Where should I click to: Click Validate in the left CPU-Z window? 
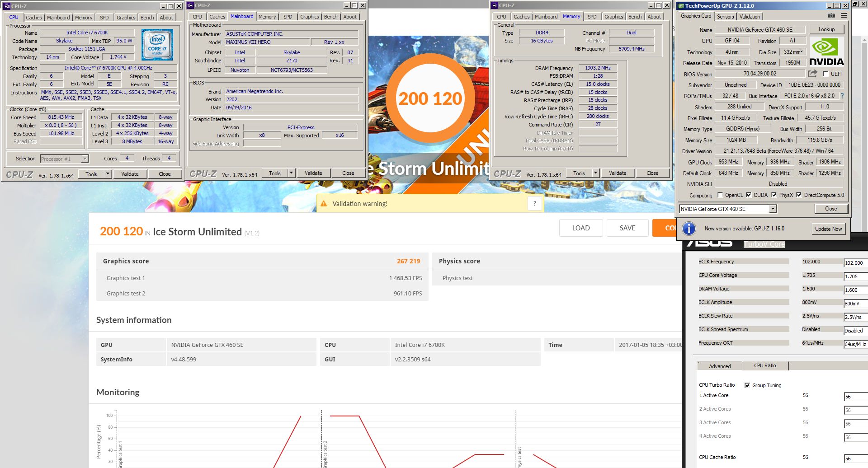(x=130, y=174)
